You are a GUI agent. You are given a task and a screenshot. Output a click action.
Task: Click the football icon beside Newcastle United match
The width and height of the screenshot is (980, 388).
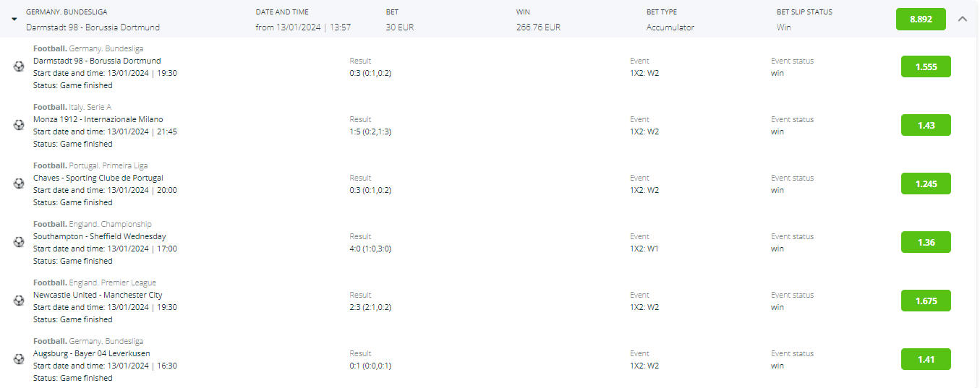click(19, 301)
